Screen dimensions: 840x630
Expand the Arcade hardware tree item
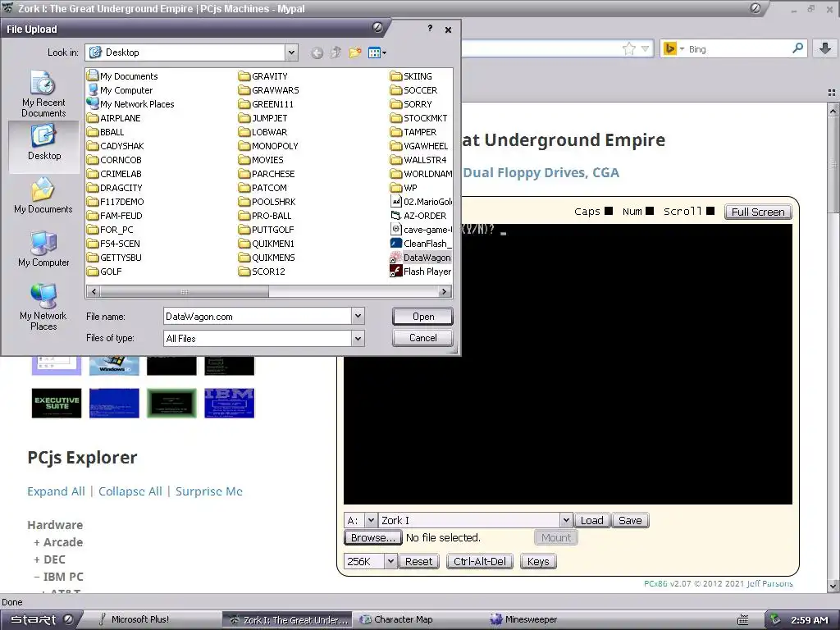[x=58, y=542]
